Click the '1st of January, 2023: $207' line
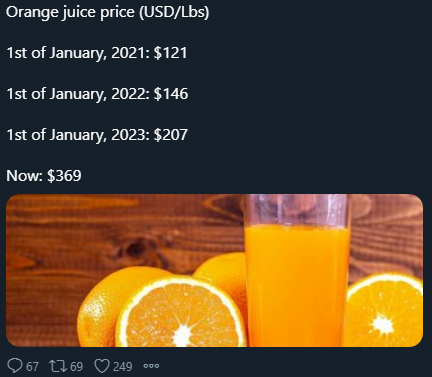 97,135
